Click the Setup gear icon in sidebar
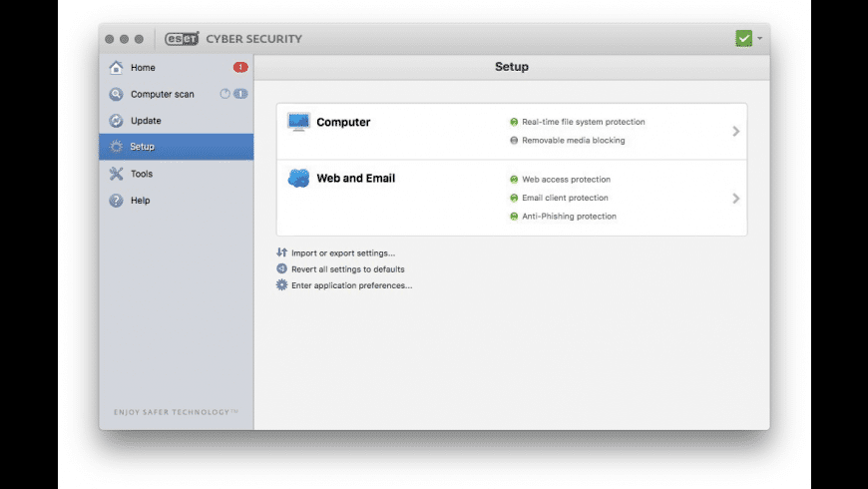This screenshot has width=868, height=489. 116,147
